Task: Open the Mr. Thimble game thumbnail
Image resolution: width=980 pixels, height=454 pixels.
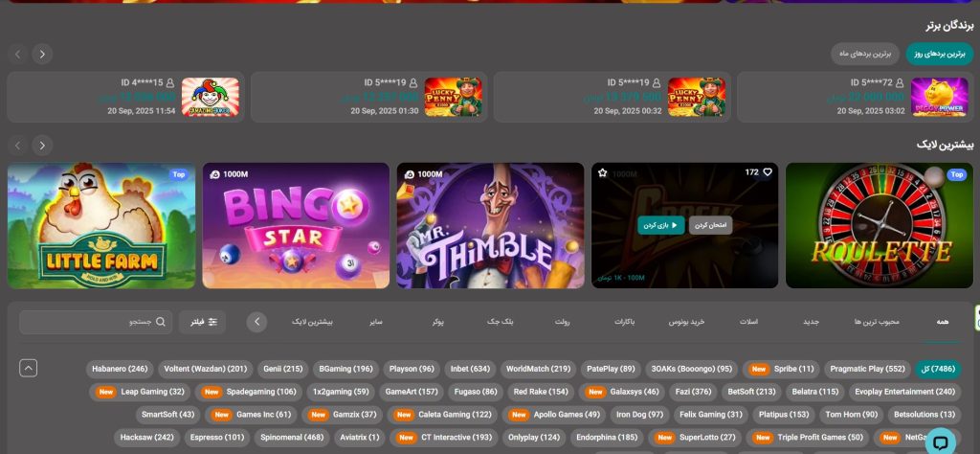Action: pos(491,226)
